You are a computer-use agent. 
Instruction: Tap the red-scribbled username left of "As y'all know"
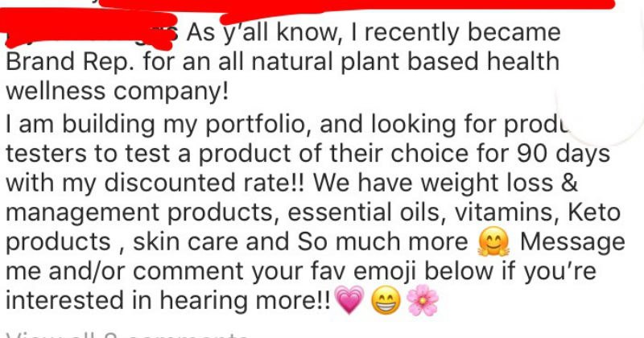click(89, 29)
